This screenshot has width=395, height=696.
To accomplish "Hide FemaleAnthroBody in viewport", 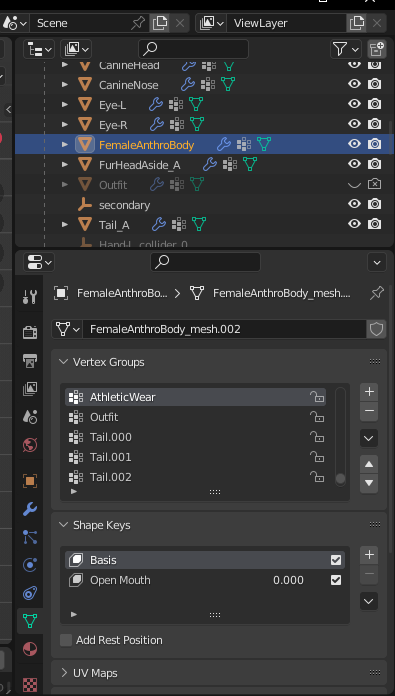I will 354,144.
